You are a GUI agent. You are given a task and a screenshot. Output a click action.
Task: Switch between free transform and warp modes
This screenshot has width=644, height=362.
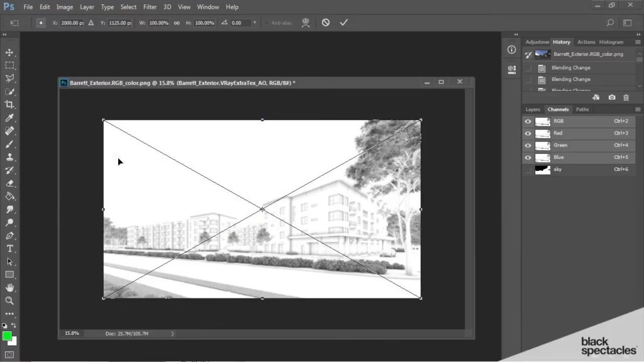click(306, 23)
